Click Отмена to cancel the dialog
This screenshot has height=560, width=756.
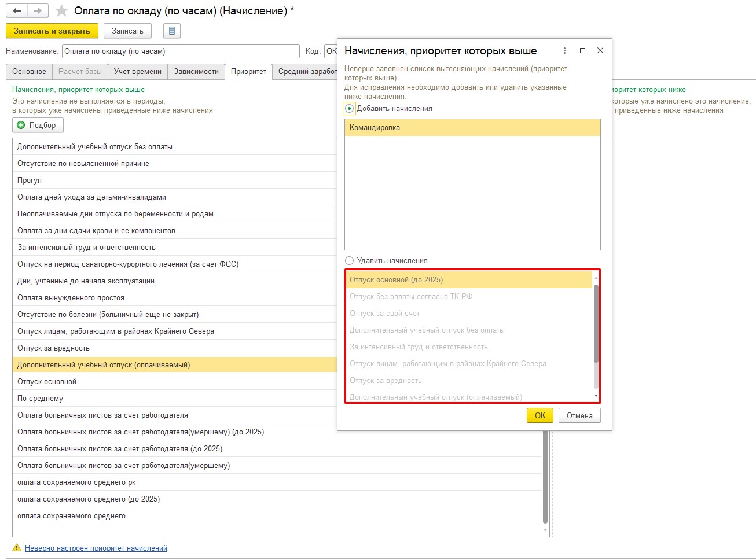(x=579, y=415)
